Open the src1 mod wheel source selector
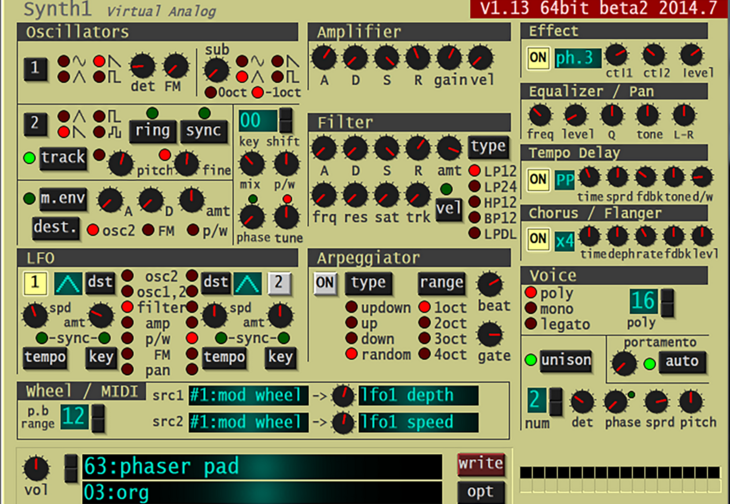Screen dimensions: 730x504 point(249,396)
